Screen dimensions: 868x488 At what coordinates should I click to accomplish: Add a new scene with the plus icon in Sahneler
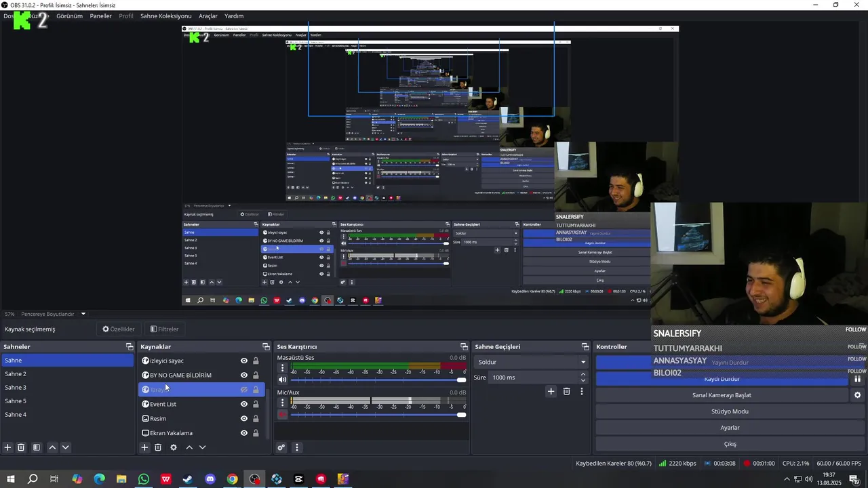pos(7,447)
